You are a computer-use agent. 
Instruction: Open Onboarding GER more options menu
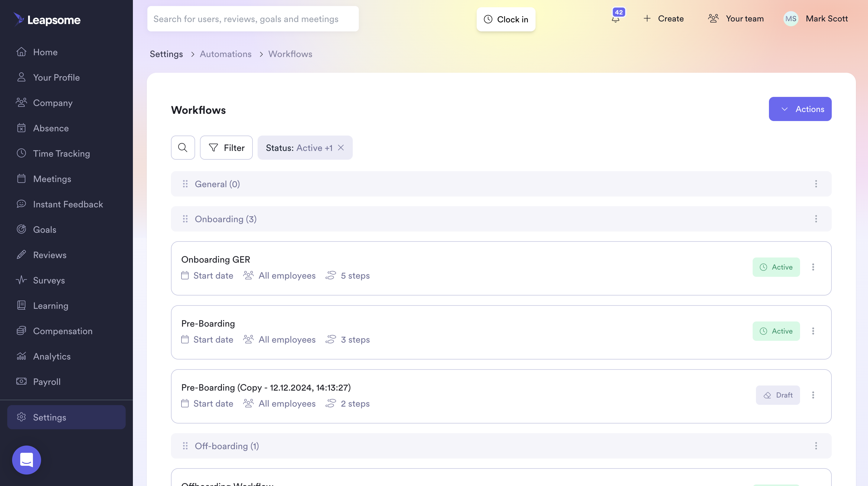coord(813,267)
